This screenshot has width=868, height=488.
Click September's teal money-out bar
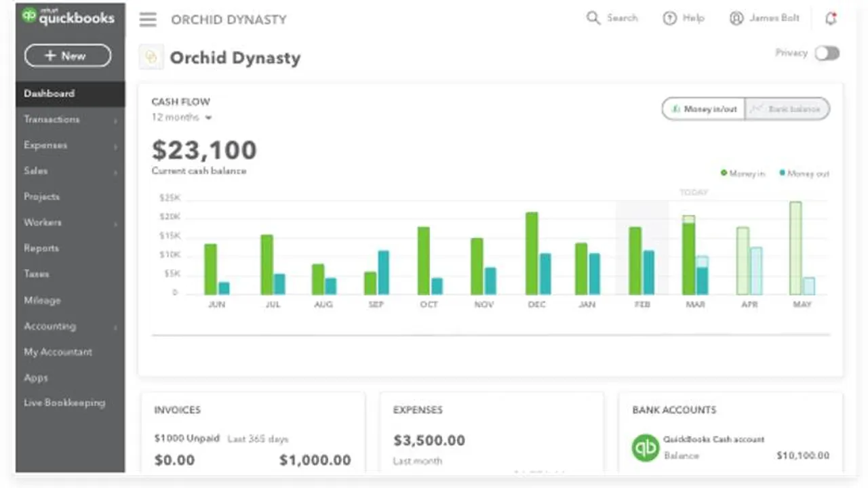click(x=383, y=272)
